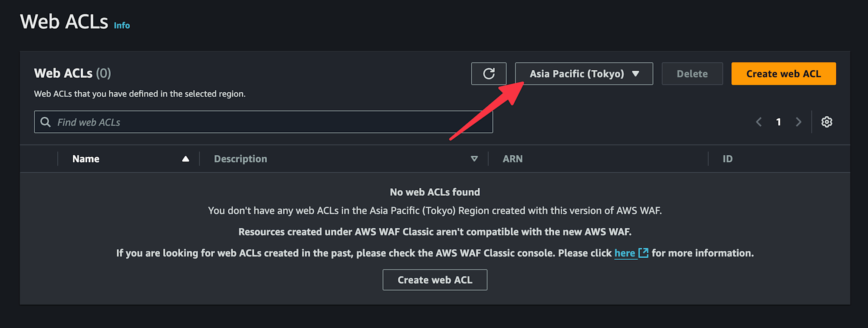Viewport: 868px width, 328px height.
Task: Go to next page using right chevron
Action: point(798,122)
